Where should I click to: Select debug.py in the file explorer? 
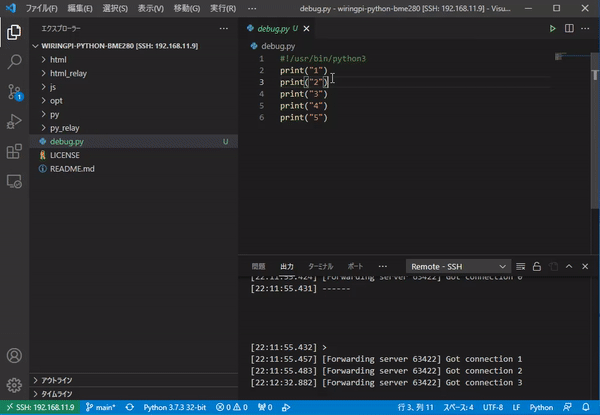(x=133, y=142)
